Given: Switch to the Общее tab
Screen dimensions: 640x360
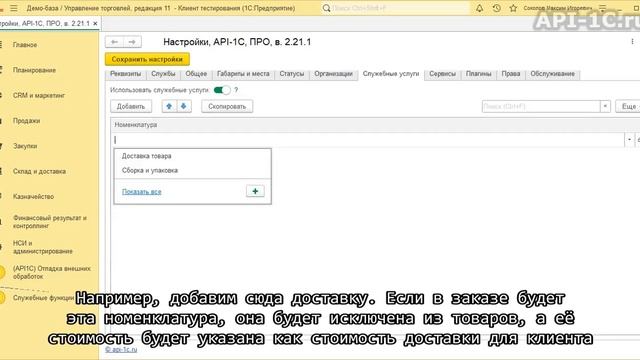Looking at the screenshot, I should (x=196, y=74).
